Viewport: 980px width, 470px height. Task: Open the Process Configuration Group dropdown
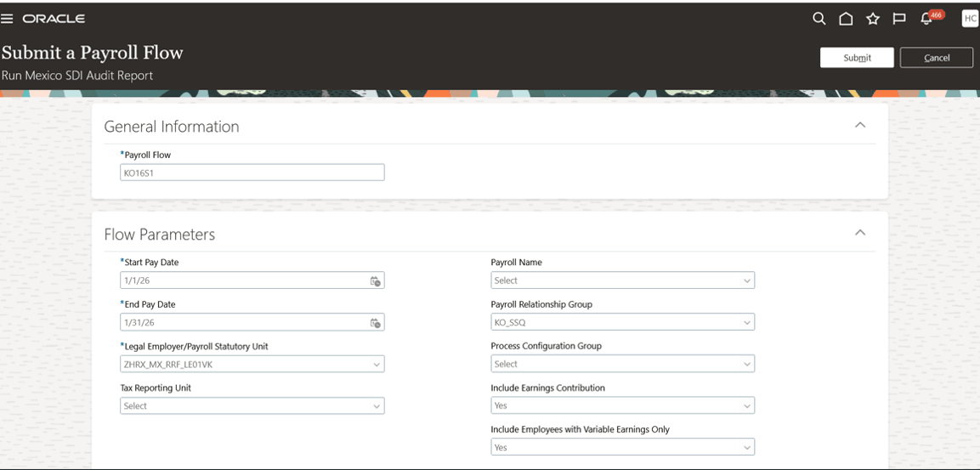coord(622,364)
